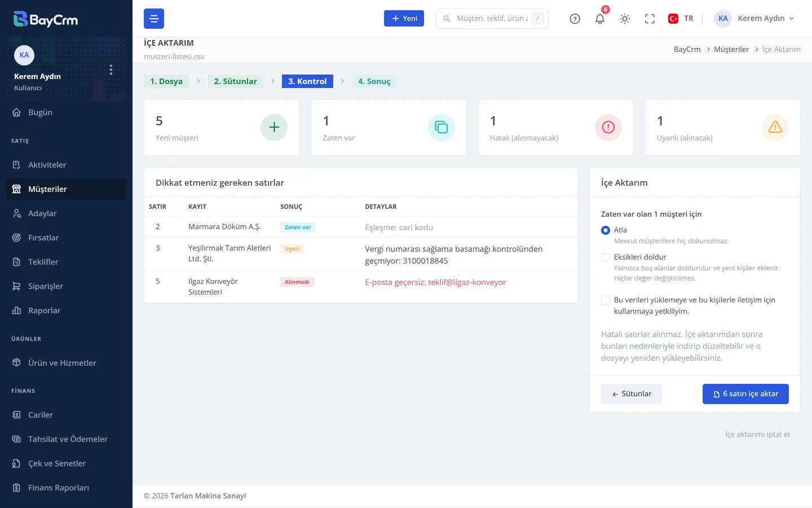The image size is (812, 508).
Task: Open Raporlar in the sidebar
Action: click(66, 310)
